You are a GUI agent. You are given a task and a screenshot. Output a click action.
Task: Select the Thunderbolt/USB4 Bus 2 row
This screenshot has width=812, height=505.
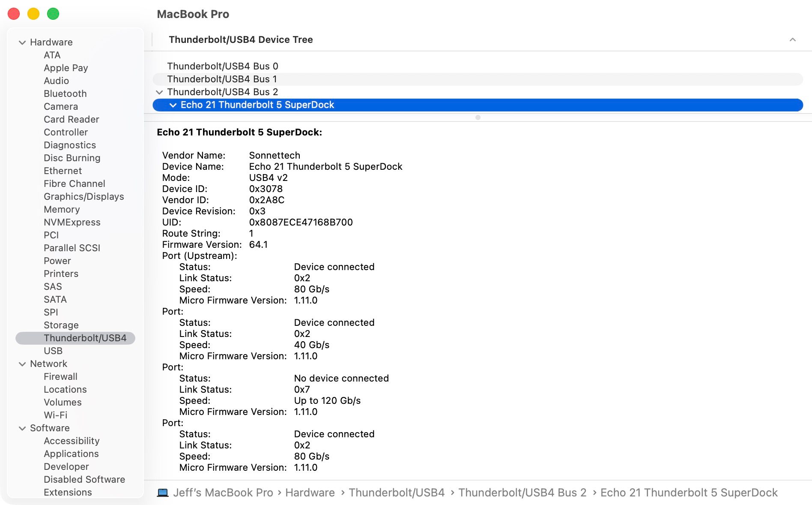point(478,92)
